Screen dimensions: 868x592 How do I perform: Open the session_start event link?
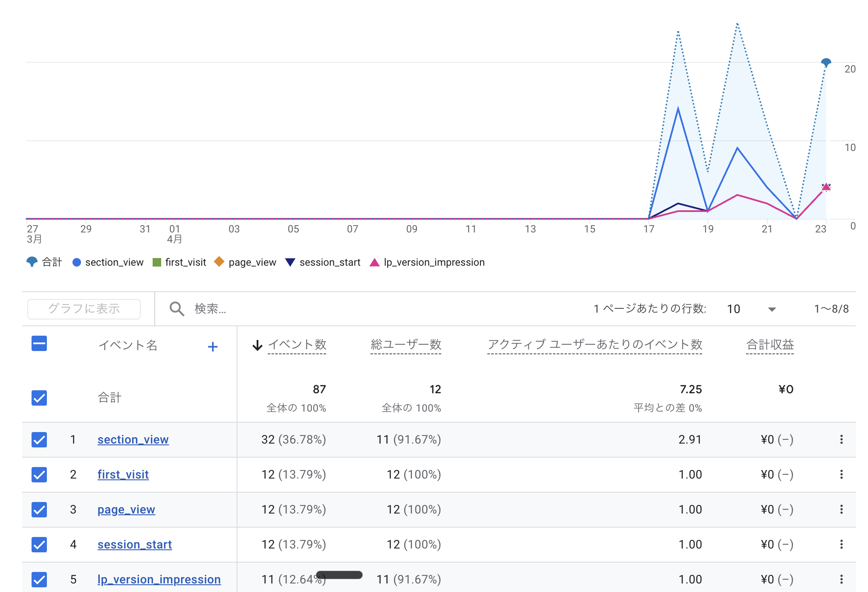(135, 544)
